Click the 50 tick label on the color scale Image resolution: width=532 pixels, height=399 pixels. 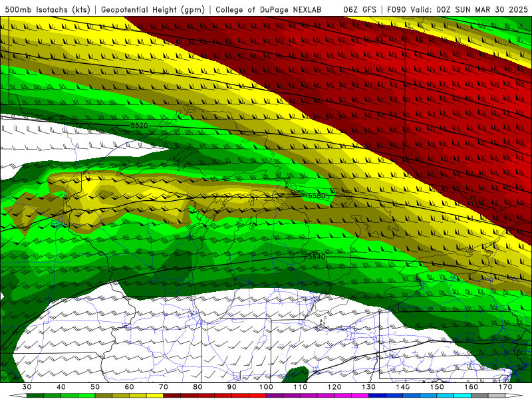[x=95, y=387]
